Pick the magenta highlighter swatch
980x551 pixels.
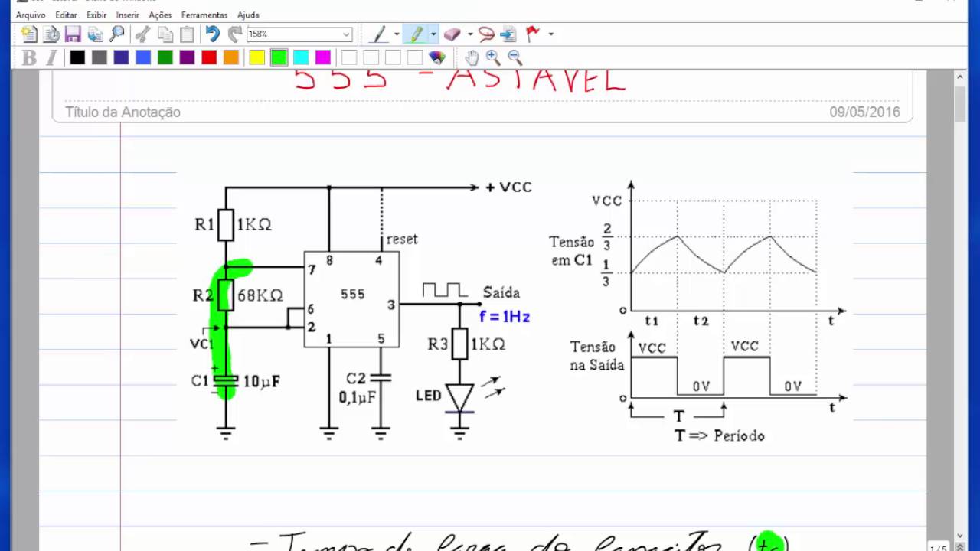323,57
